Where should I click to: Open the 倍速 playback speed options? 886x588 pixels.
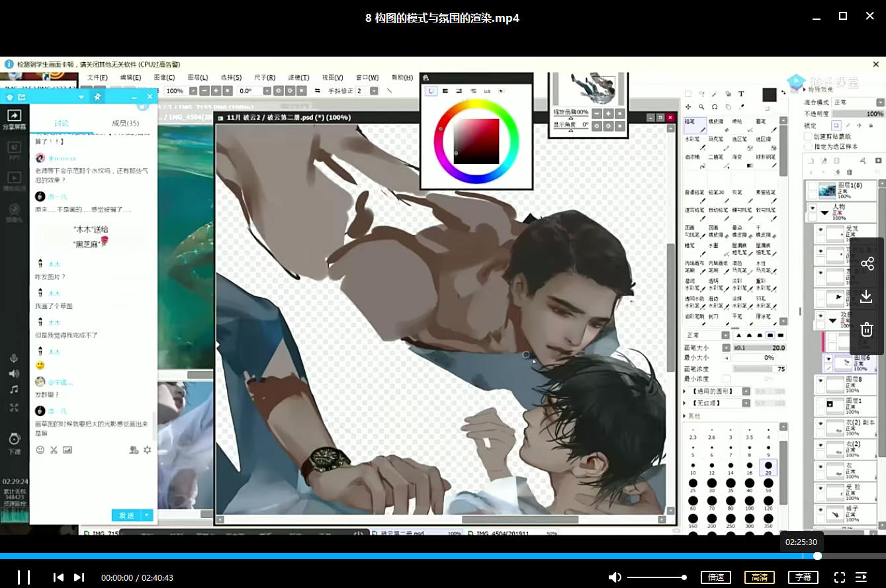click(x=716, y=577)
